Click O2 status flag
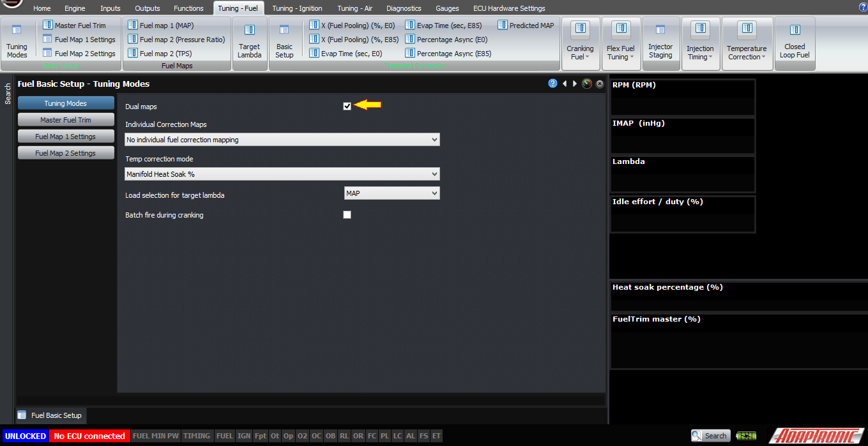Screen dimensions: 868x446 [x=303, y=436]
